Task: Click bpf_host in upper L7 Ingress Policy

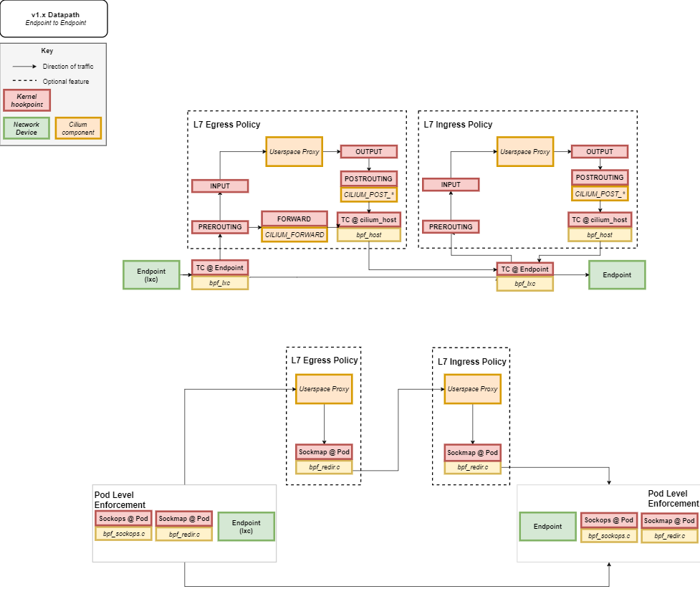Action: (x=600, y=235)
